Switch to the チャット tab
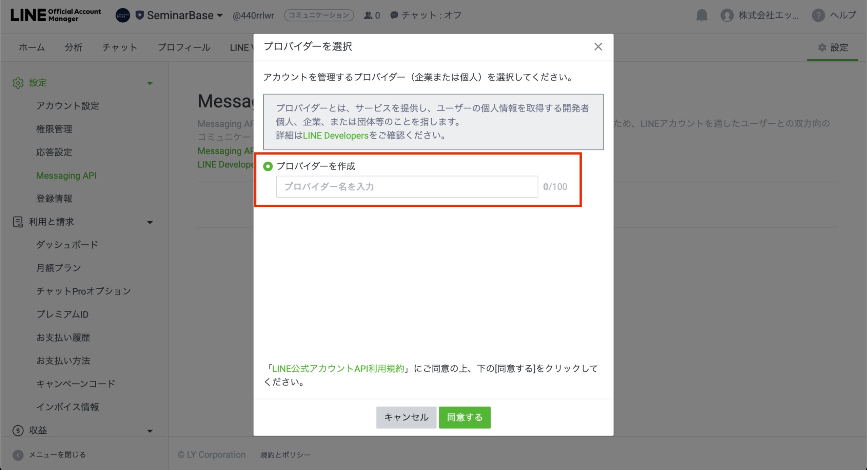The image size is (868, 470). tap(119, 47)
